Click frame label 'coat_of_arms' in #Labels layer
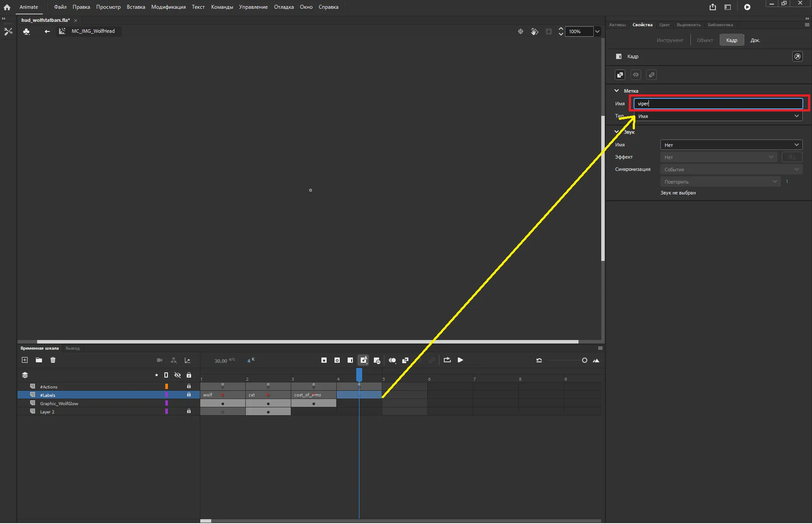Viewport: 812px width, 524px height. tap(308, 395)
